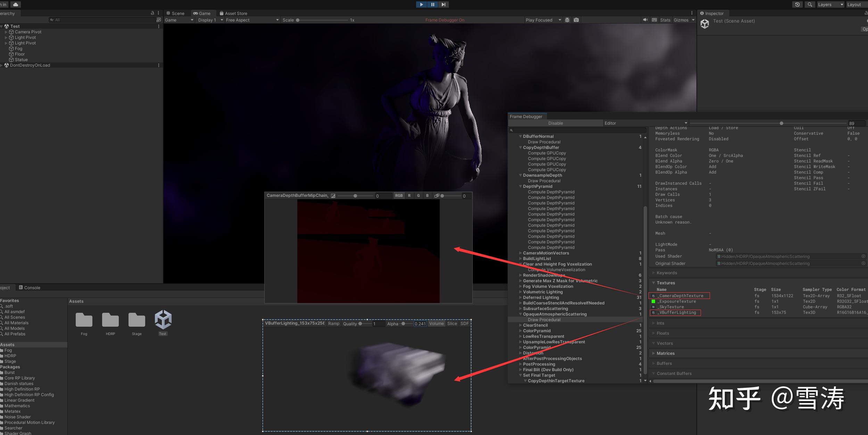Toggle the Stats overlay
Viewport: 868px width, 435px height.
(x=665, y=20)
